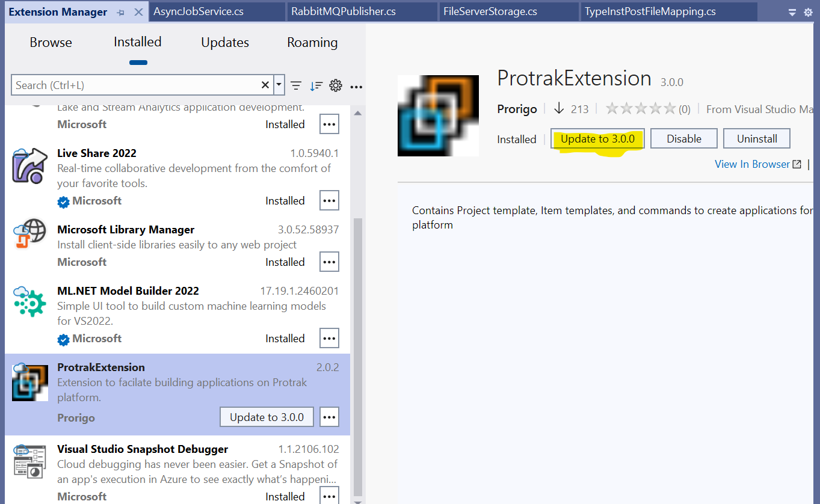The width and height of the screenshot is (820, 504).
Task: Select the Live Share 2022 title
Action: tap(97, 153)
